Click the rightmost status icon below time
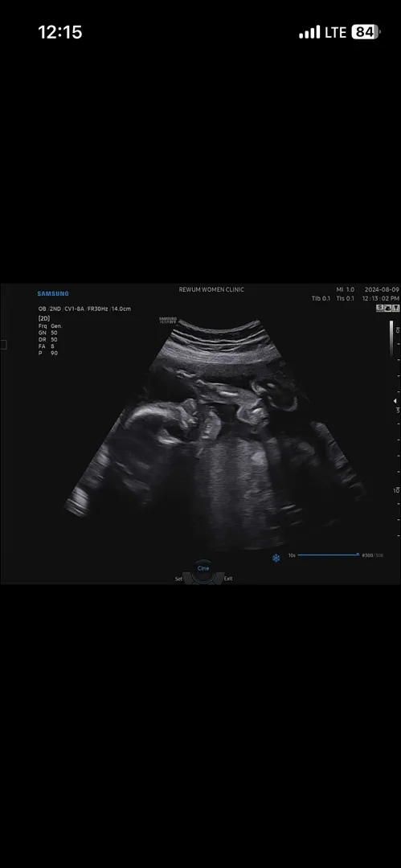Viewport: 401px width, 868px height. [395, 308]
